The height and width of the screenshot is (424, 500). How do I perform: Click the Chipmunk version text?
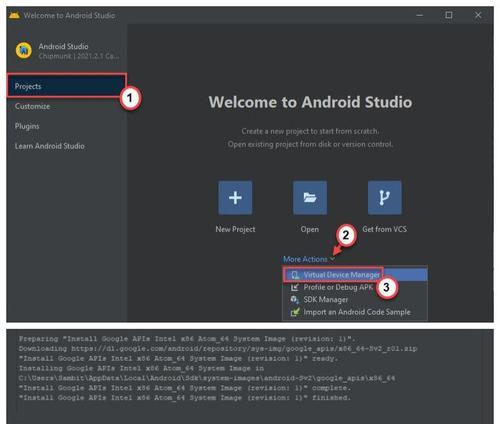point(79,56)
